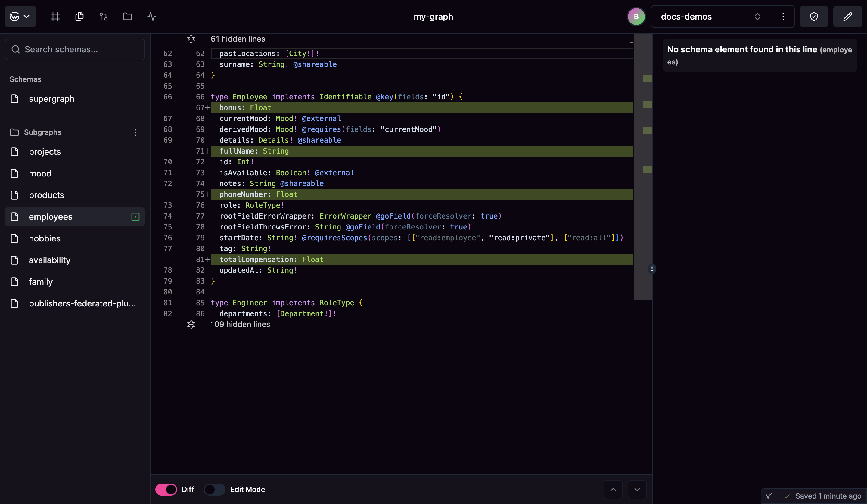Screen dimensions: 867x504
Task: Click the pencil edit icon button
Action: pyautogui.click(x=847, y=17)
